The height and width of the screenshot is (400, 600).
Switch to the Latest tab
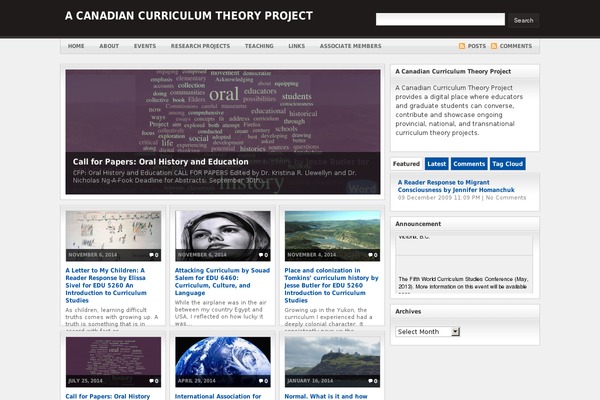point(437,164)
